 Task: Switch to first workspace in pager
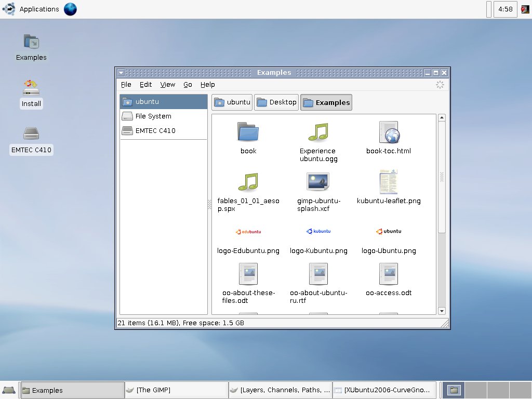(x=453, y=390)
